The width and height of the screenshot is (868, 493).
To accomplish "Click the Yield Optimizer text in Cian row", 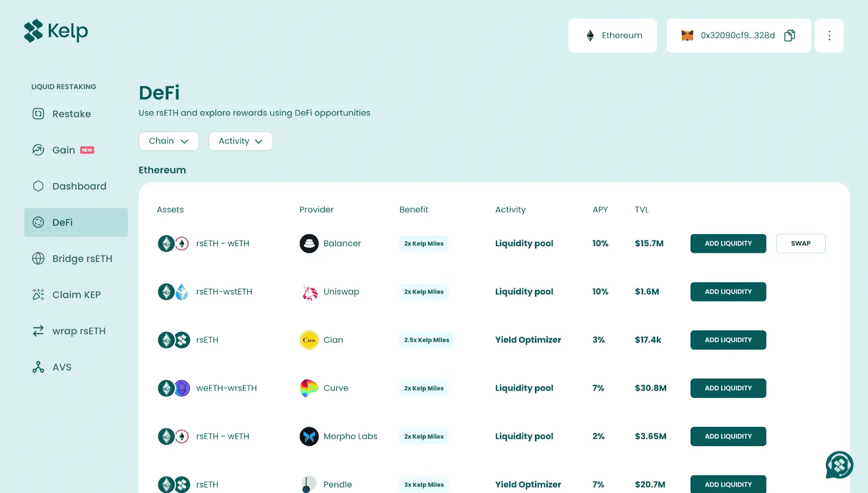I will [x=528, y=340].
